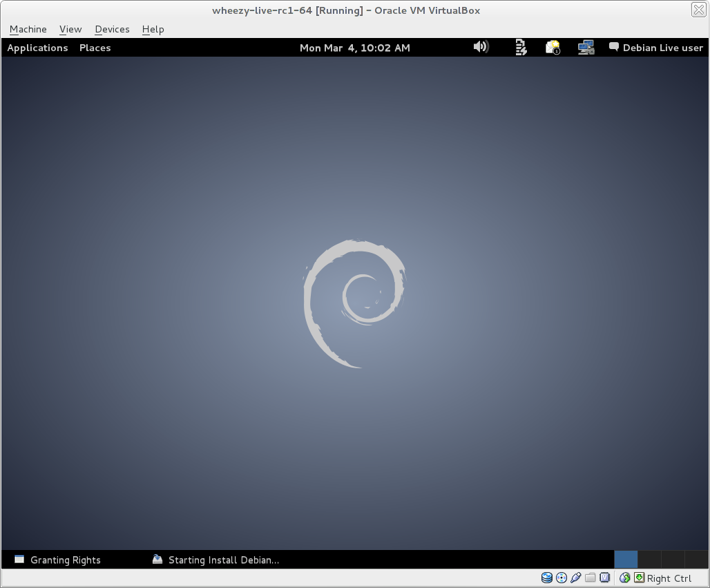This screenshot has width=710, height=588.
Task: Switch to Granting Rights window in taskbar
Action: [65, 560]
